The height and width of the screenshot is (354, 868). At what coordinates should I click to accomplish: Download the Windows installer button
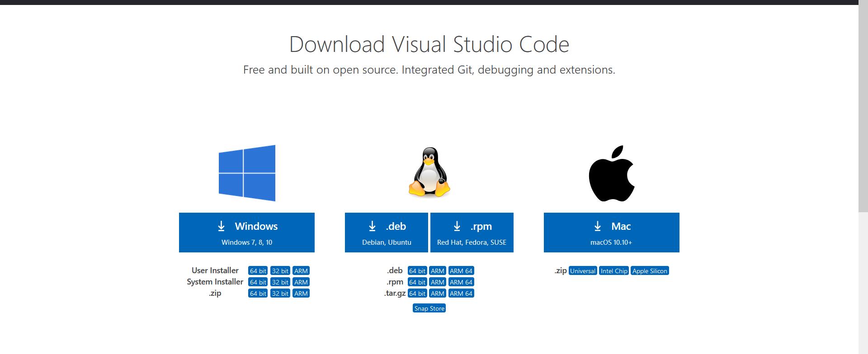[x=247, y=233]
